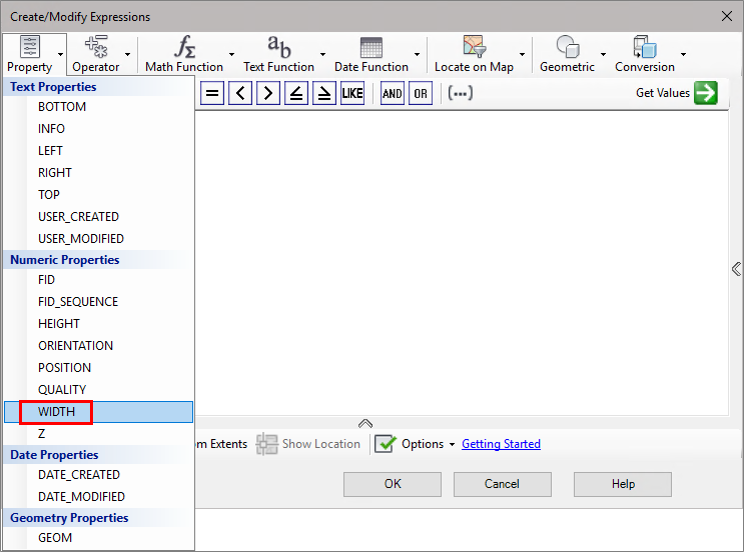The height and width of the screenshot is (552, 744).
Task: Click inside the expression editor area
Action: pyautogui.click(x=461, y=263)
